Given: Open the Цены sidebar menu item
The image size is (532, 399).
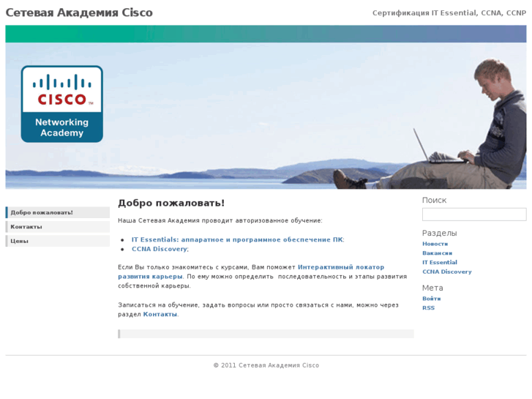Looking at the screenshot, I should point(57,241).
